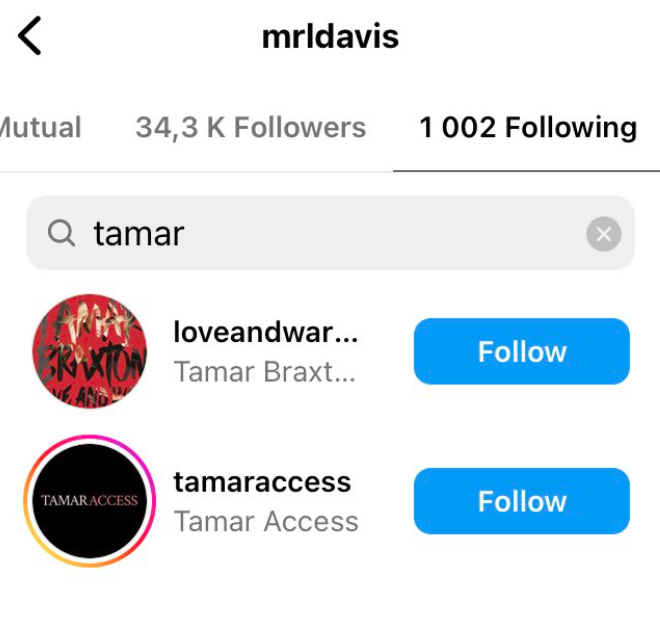Tap the empty area in the search bar
Image resolution: width=660 pixels, height=626 pixels.
click(379, 233)
